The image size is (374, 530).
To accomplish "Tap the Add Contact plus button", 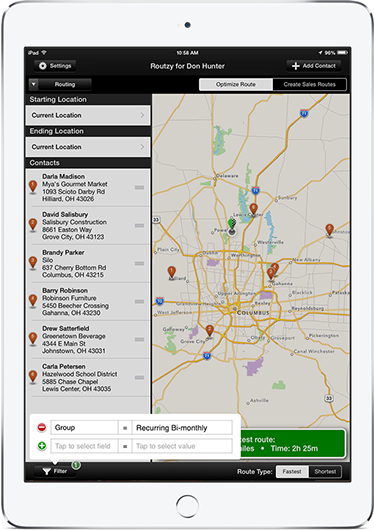I will (x=313, y=66).
